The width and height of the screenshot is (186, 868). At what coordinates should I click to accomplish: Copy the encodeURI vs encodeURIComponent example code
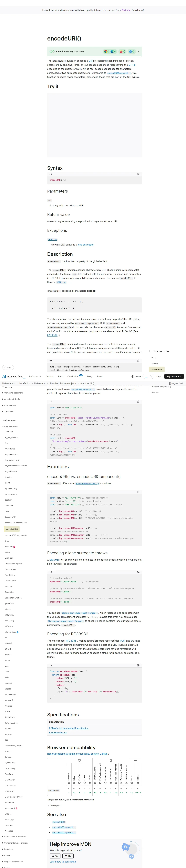click(138, 492)
